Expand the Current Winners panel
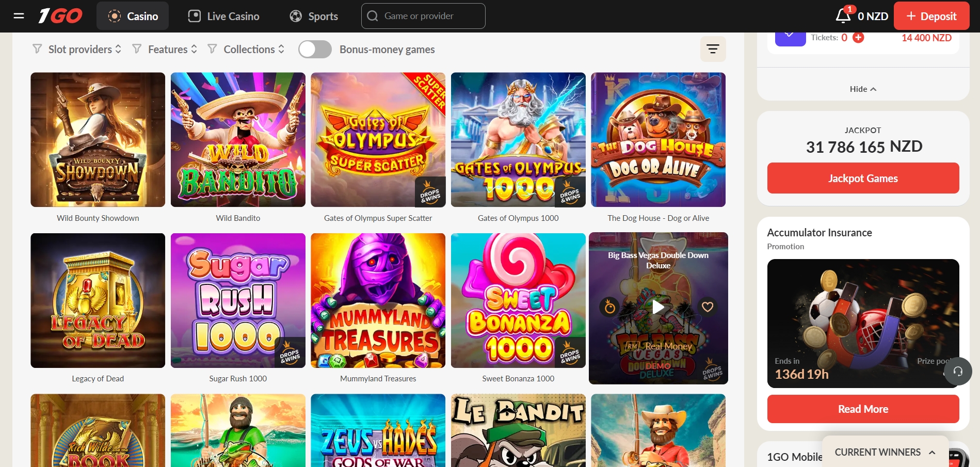The width and height of the screenshot is (980, 467). pos(885,452)
